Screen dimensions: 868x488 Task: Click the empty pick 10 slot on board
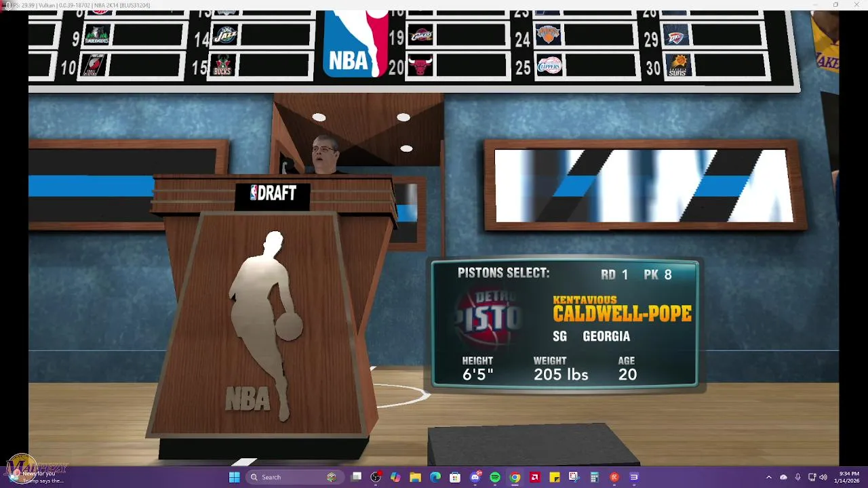click(146, 66)
